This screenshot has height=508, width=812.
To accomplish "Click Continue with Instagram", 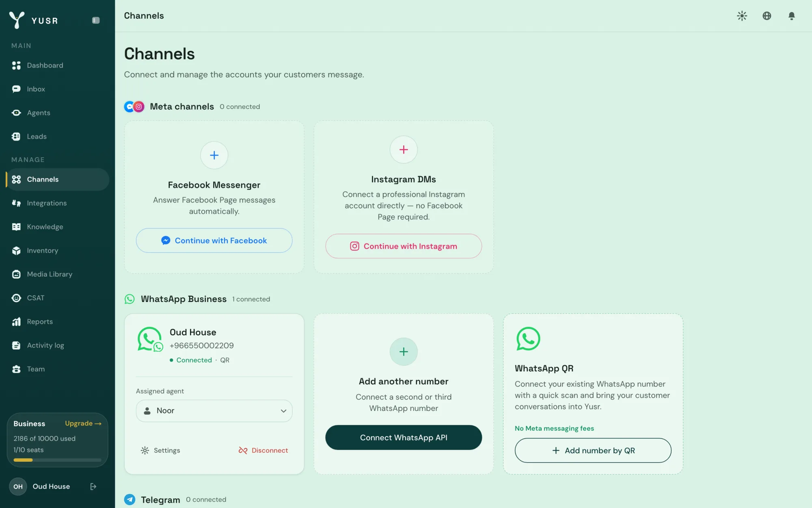I will click(x=404, y=246).
